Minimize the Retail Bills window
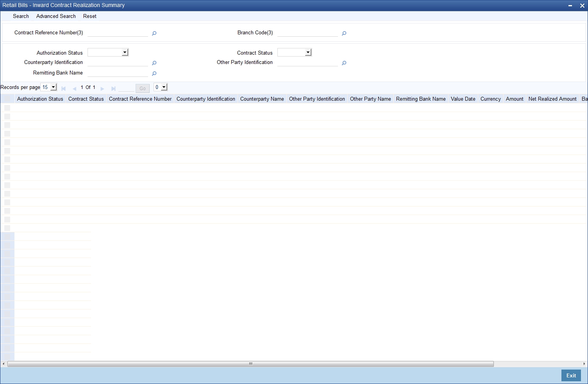The height and width of the screenshot is (384, 588). [570, 6]
